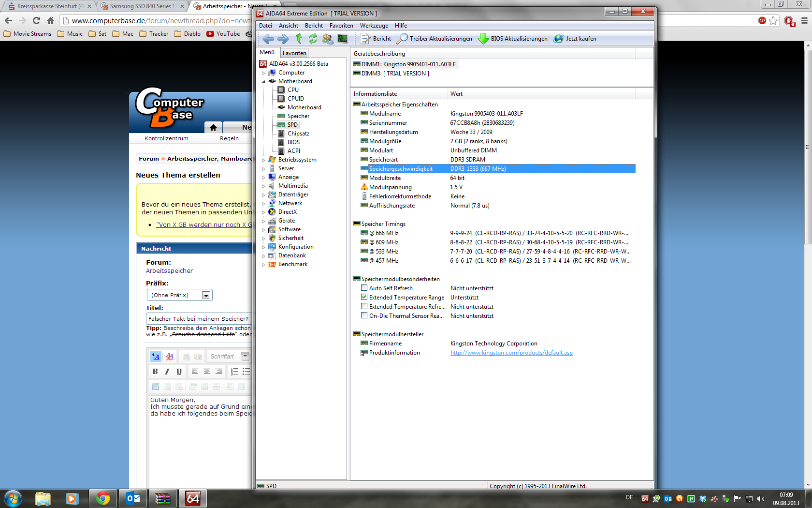Open the Hilfe menu
The image size is (812, 508).
coord(401,26)
